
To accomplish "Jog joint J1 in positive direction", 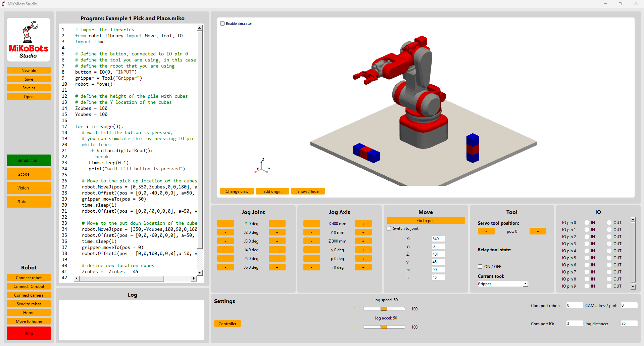I will [277, 223].
